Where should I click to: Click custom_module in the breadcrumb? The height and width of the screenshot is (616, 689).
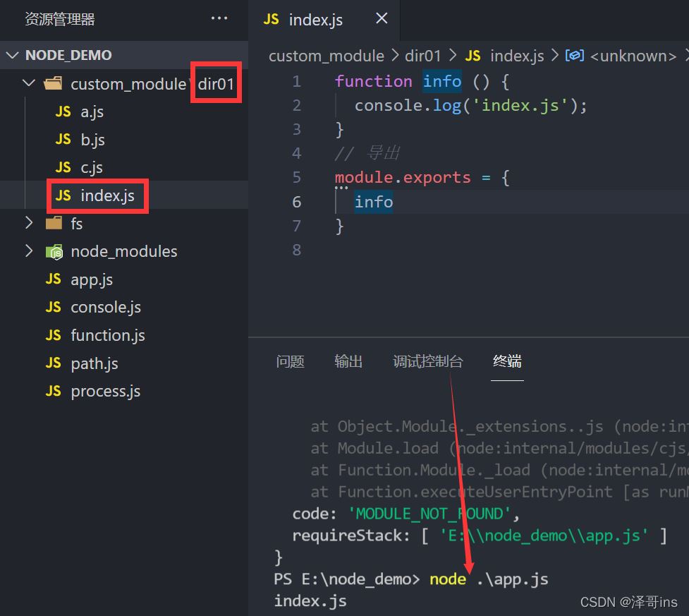(x=327, y=56)
